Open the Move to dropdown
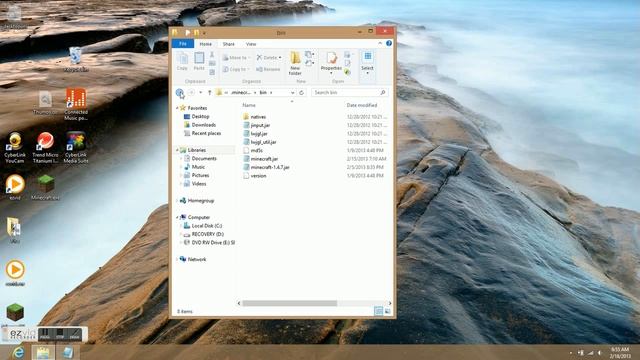Image resolution: width=640 pixels, height=360 pixels. click(x=236, y=58)
